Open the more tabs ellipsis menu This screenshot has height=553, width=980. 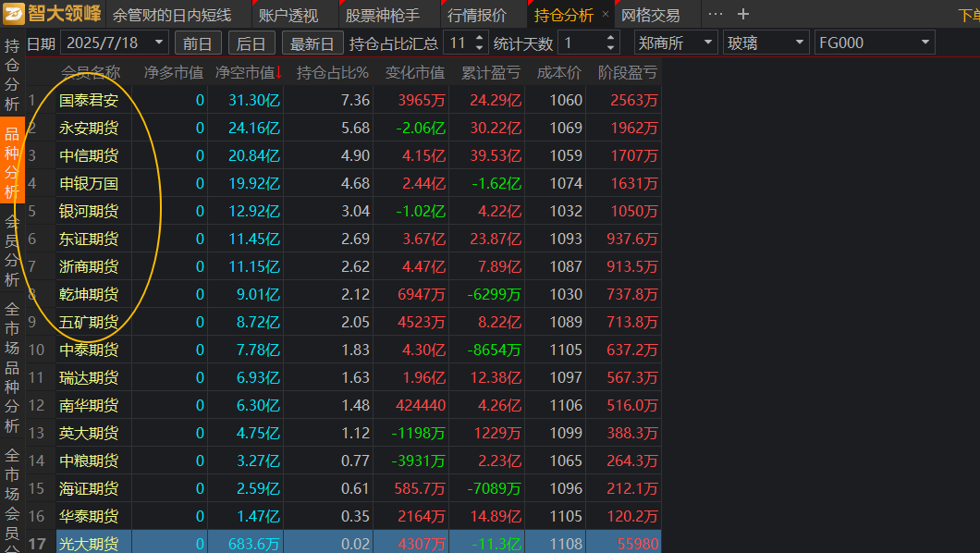click(x=715, y=14)
